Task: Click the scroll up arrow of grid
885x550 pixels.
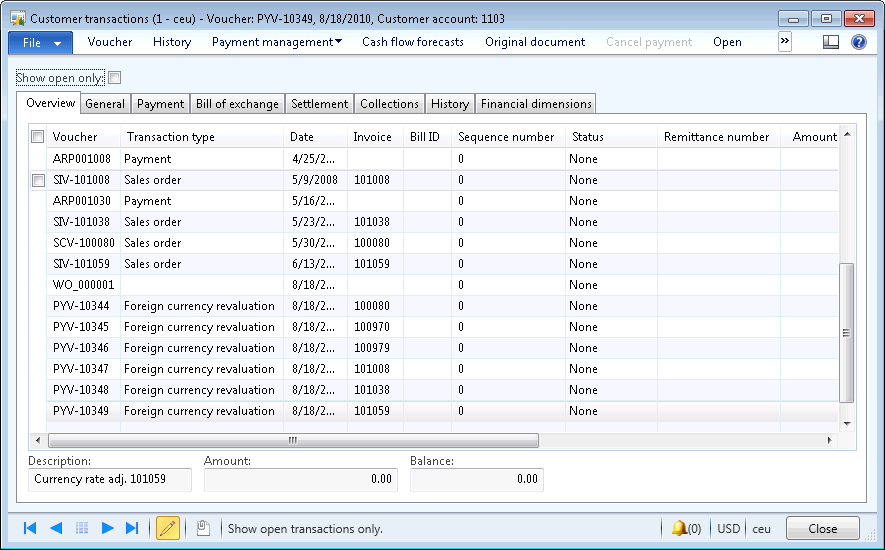Action: pos(847,134)
